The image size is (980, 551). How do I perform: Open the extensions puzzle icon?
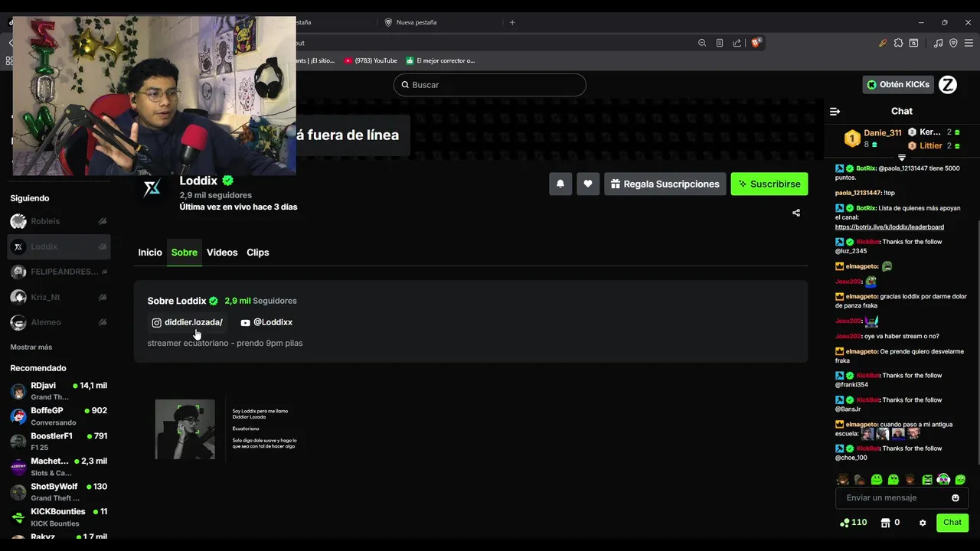(x=898, y=43)
